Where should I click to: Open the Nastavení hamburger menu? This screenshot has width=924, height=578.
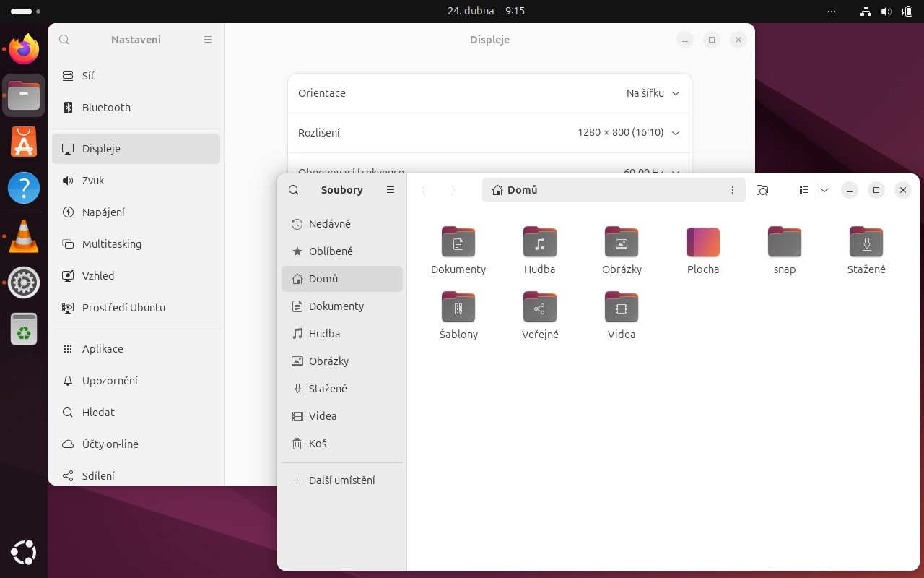pyautogui.click(x=208, y=40)
